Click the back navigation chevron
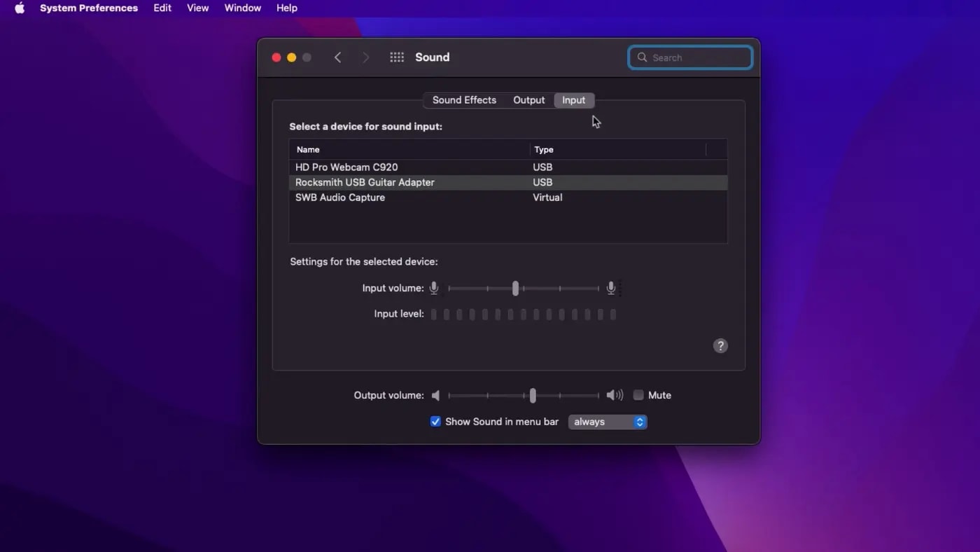The image size is (980, 552). 337,57
